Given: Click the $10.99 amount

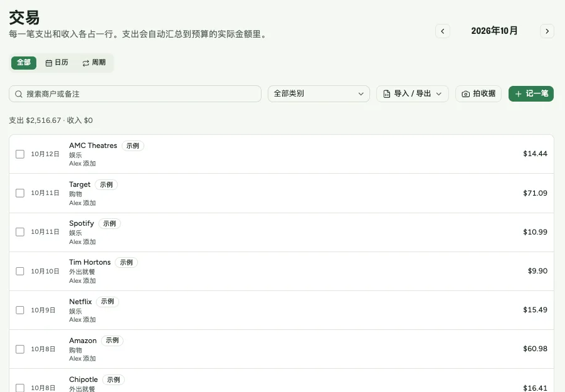Looking at the screenshot, I should click(535, 232).
